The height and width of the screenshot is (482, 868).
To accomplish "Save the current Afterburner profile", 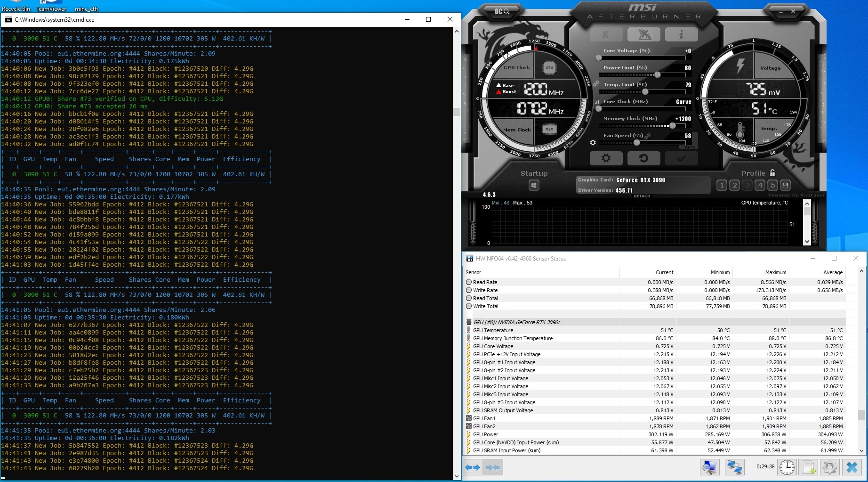I will [785, 185].
